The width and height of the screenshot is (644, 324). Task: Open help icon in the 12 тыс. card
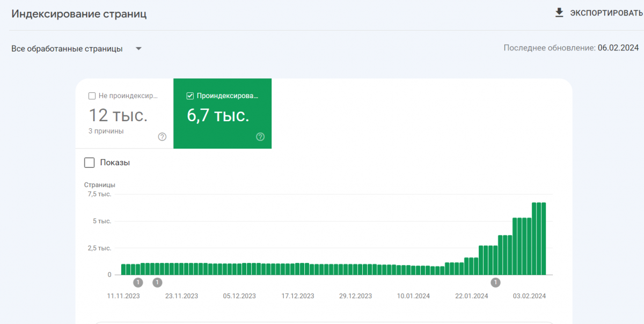tap(162, 137)
